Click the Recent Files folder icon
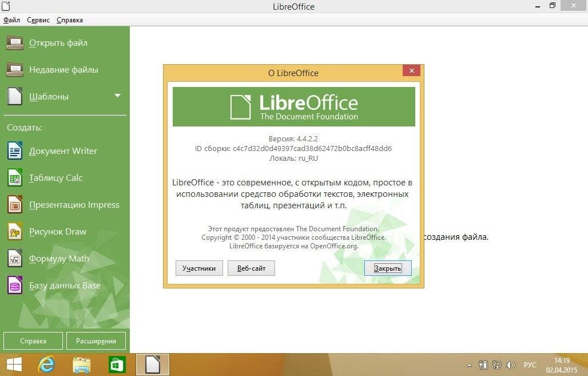This screenshot has width=588, height=376. (x=15, y=69)
